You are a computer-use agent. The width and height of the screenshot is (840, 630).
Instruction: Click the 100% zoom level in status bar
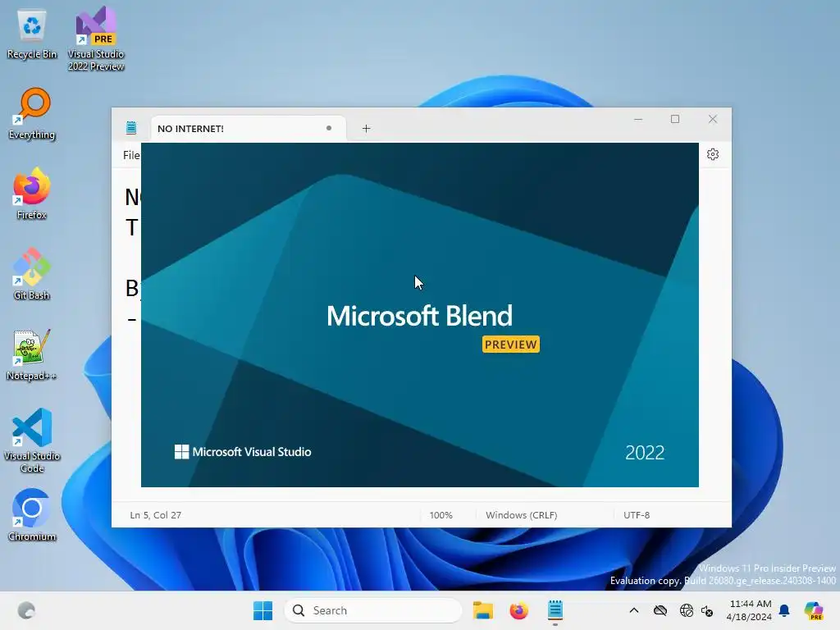[x=441, y=515]
